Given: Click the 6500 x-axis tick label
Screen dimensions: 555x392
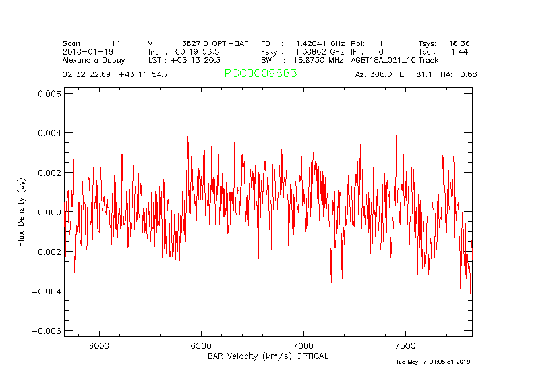Looking at the screenshot, I should (x=201, y=346).
